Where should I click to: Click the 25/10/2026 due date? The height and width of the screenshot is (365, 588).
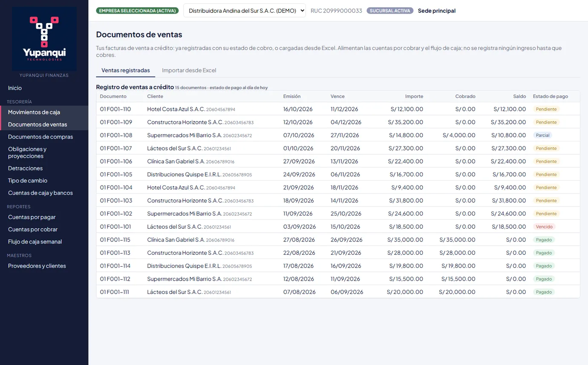[345, 214]
